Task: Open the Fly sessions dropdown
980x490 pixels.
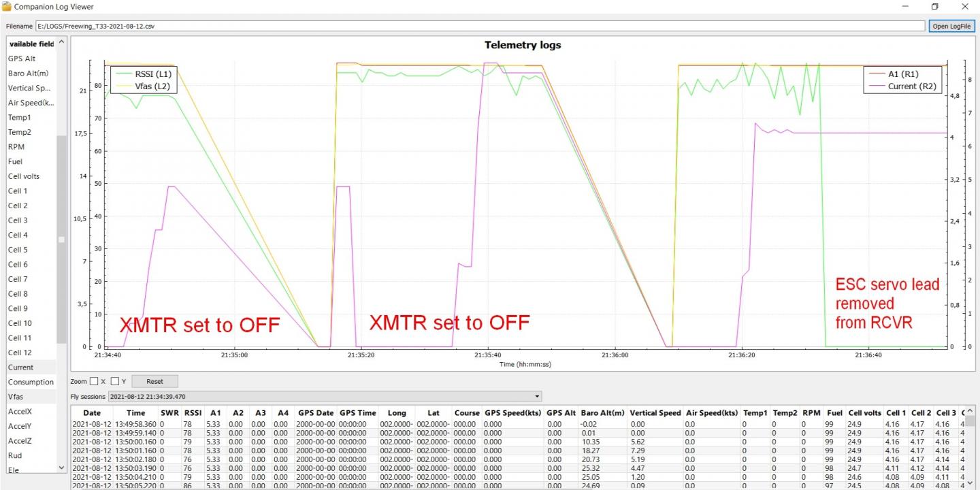Action: [x=325, y=396]
